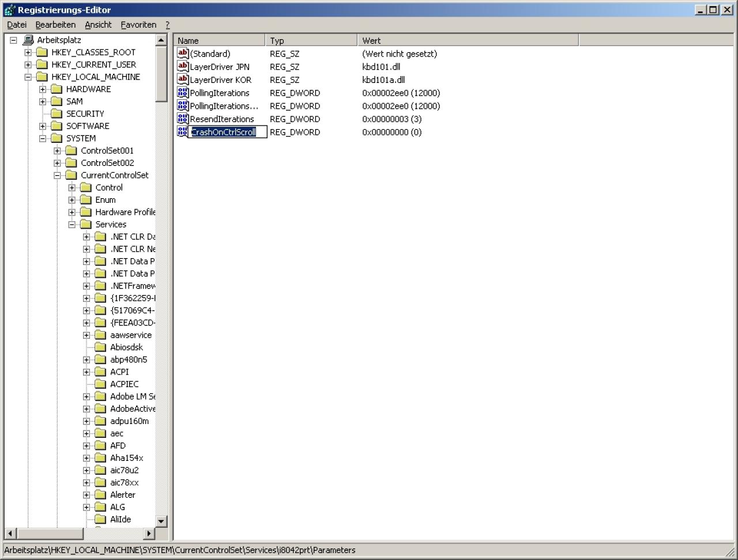This screenshot has height=560, width=738.
Task: Open the ? help menu
Action: click(167, 25)
